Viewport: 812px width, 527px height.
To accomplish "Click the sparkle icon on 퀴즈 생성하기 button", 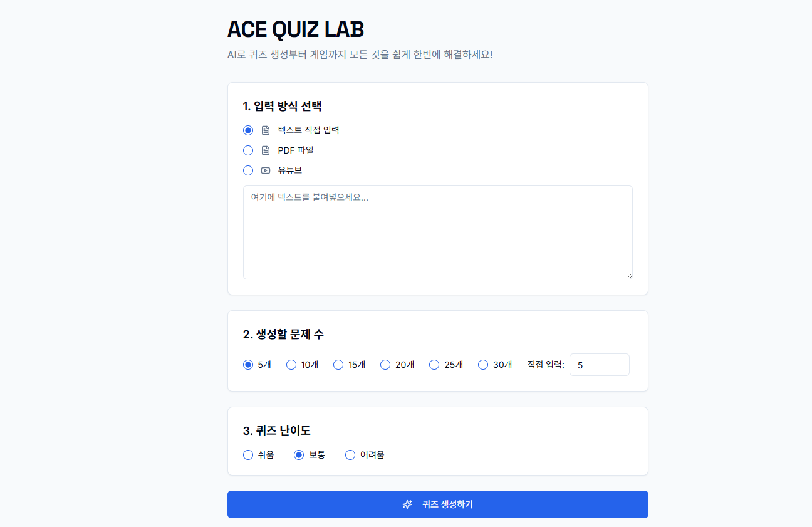I will [x=407, y=504].
